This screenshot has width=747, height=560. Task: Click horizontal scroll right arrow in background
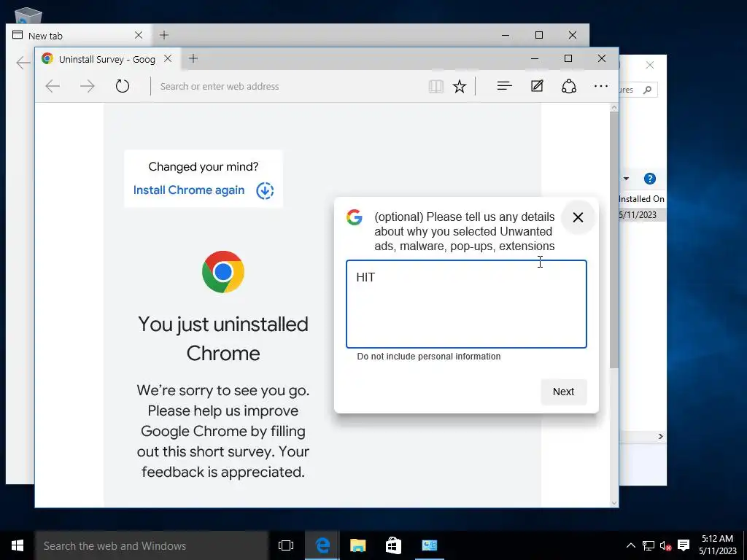(661, 436)
